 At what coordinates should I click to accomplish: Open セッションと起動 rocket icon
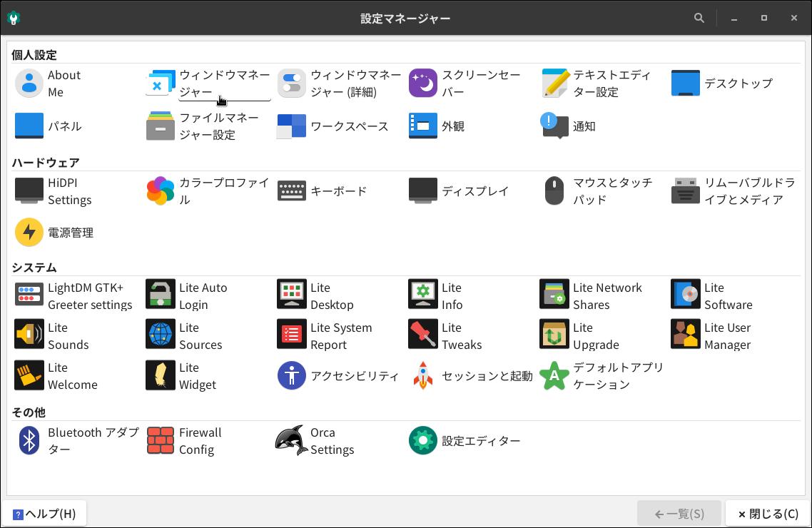coord(423,376)
